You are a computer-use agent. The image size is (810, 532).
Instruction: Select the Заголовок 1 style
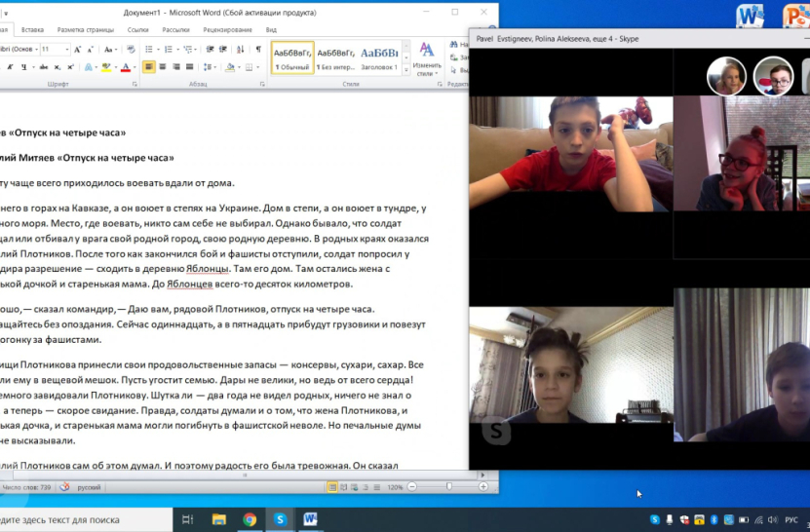(x=379, y=57)
